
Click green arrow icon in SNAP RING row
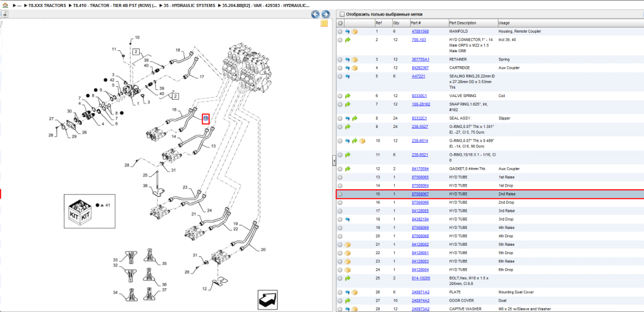click(348, 104)
